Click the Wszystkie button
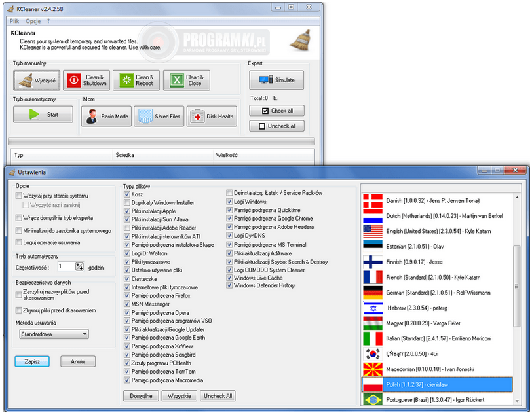Viewport: 532px width, 415px height. tap(180, 396)
